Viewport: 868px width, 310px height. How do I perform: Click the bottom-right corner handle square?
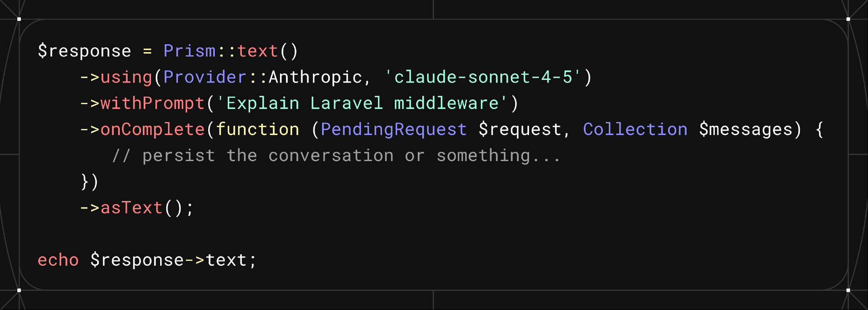click(x=848, y=290)
